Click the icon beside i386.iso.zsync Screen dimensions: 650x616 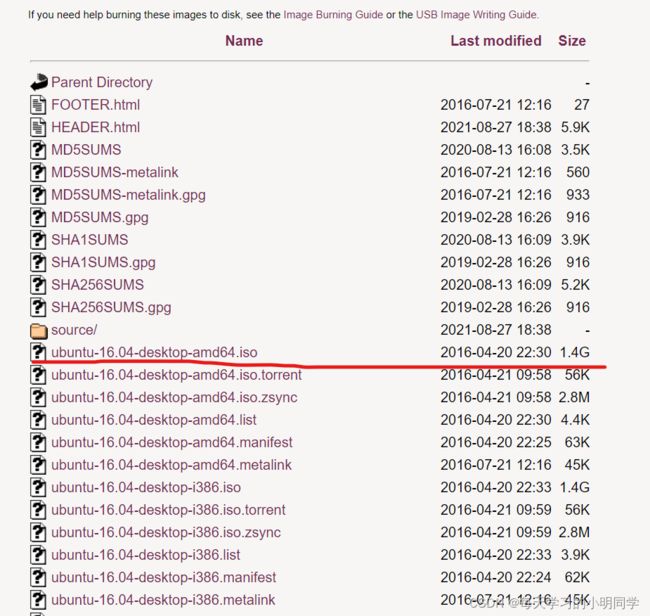click(x=38, y=532)
